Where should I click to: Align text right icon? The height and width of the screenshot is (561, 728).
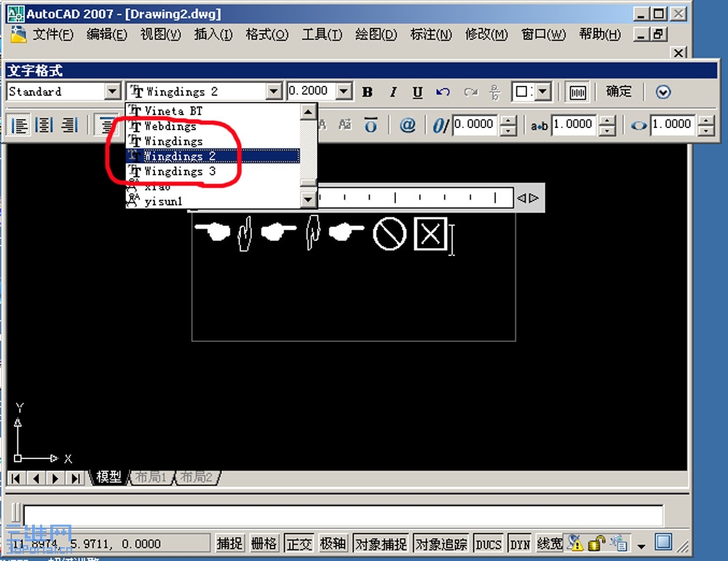[x=69, y=125]
